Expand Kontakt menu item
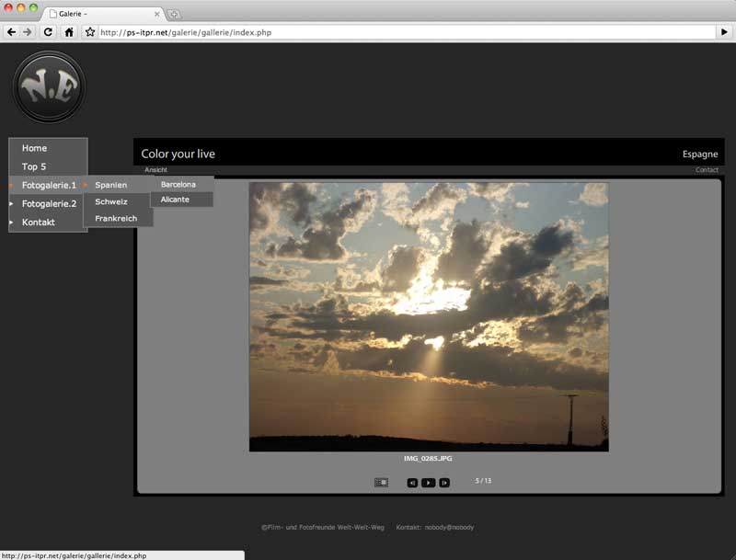Viewport: 736px width, 560px height. (49, 223)
